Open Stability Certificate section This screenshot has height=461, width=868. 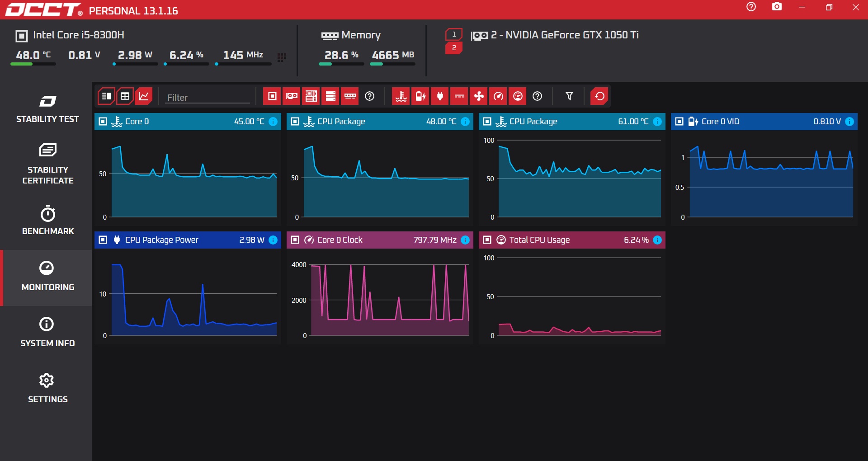pyautogui.click(x=47, y=164)
